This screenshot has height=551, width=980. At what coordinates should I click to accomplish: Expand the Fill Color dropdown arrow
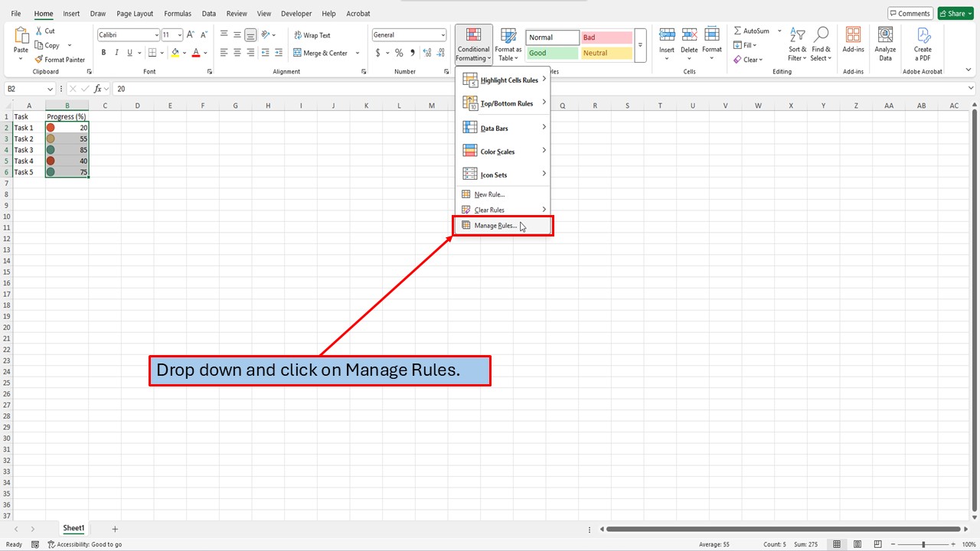pos(184,53)
